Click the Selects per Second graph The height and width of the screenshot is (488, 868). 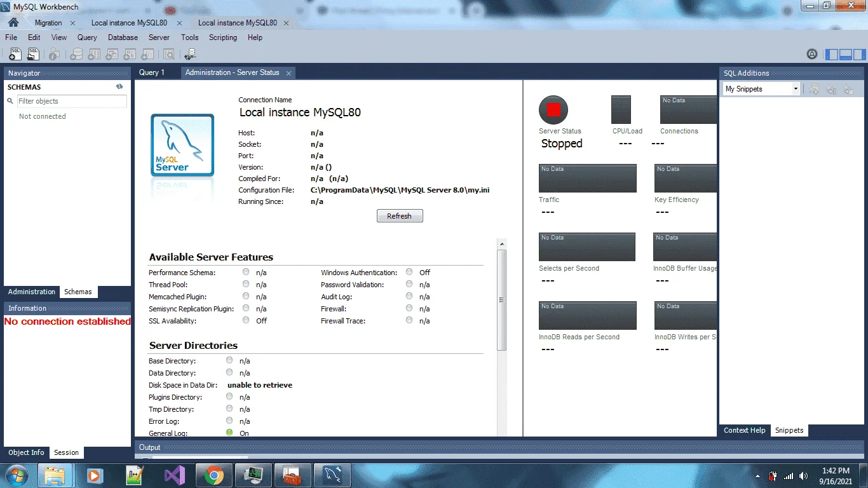click(587, 247)
